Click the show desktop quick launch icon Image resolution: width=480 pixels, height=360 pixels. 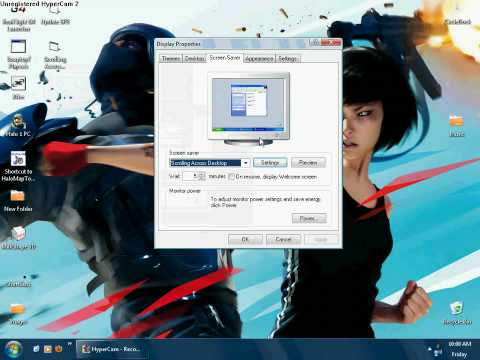pos(36,349)
